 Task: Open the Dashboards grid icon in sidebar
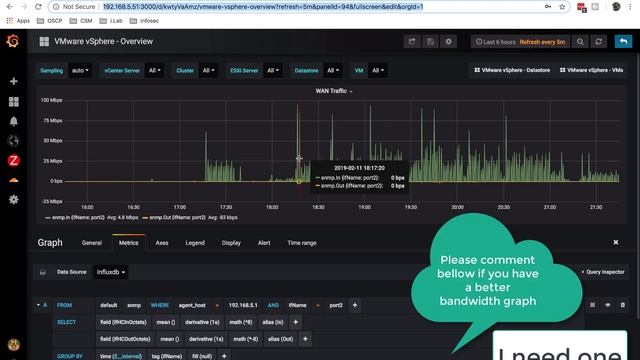[13, 101]
